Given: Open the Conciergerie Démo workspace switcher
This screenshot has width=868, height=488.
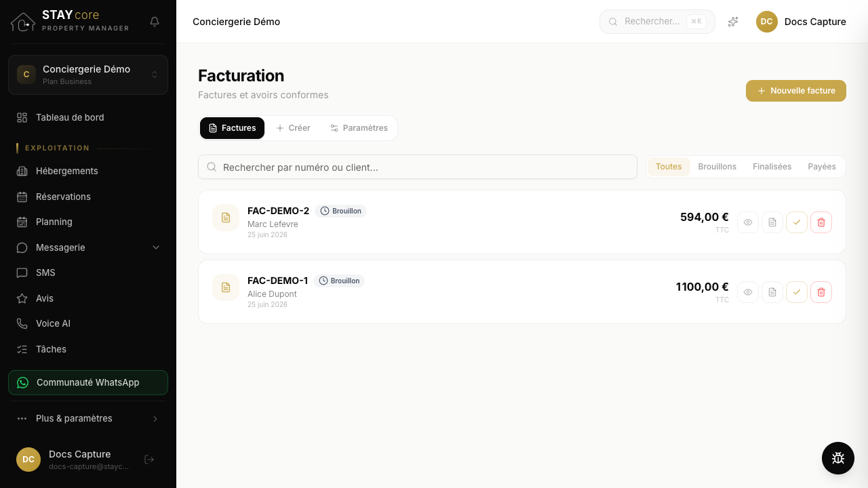Looking at the screenshot, I should 88,75.
